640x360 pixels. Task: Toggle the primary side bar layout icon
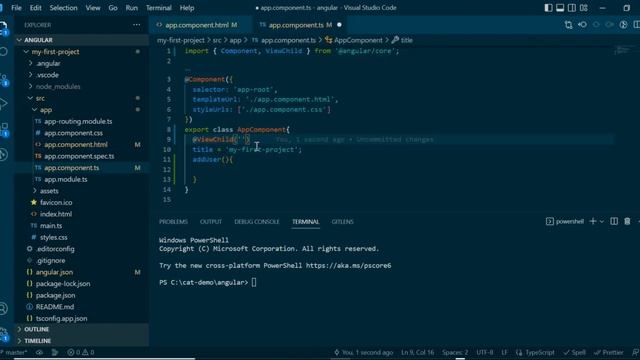click(548, 8)
